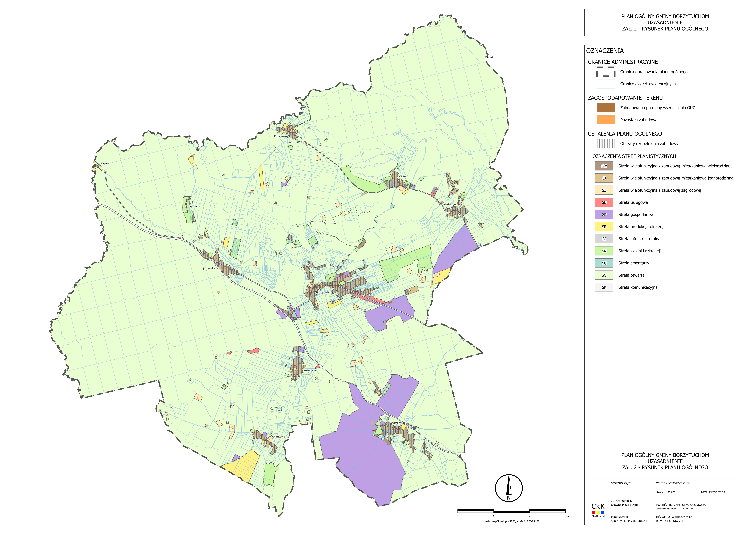Click the 'UPRAWNIENIA URBANISTYCZNE NR 1617' text
Screen dimensions: 756x534
coord(675,509)
